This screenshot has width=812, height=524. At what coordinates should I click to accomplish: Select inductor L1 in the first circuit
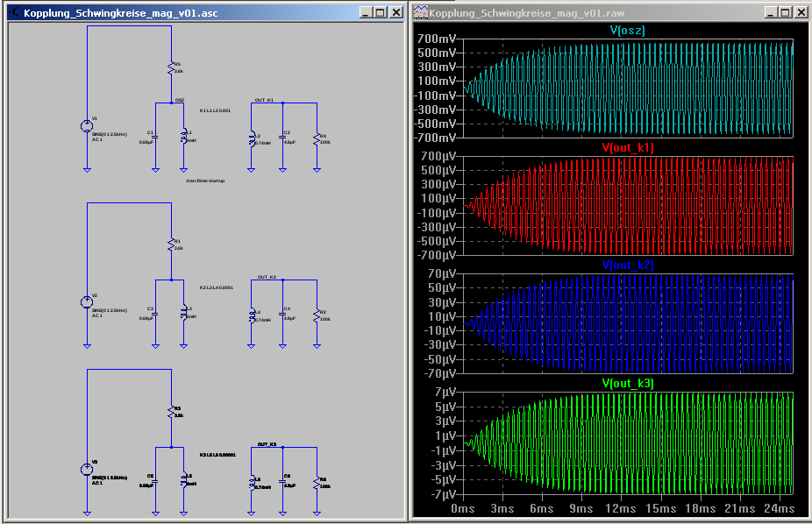183,136
